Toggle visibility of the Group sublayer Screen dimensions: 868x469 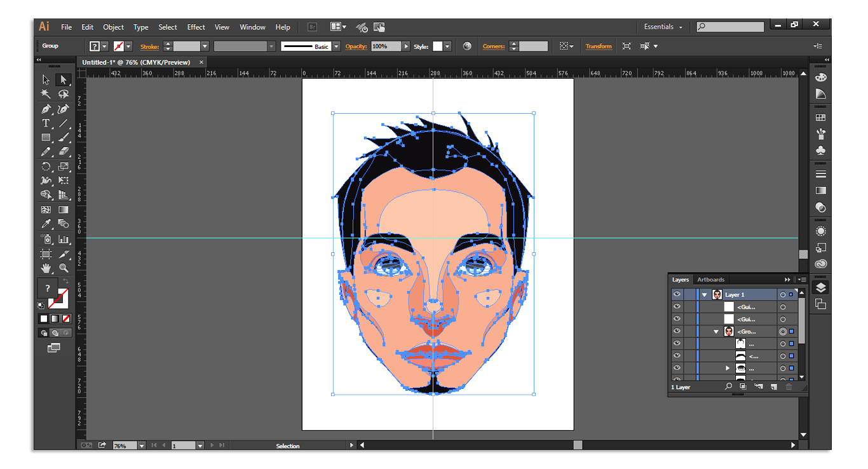[x=677, y=331]
